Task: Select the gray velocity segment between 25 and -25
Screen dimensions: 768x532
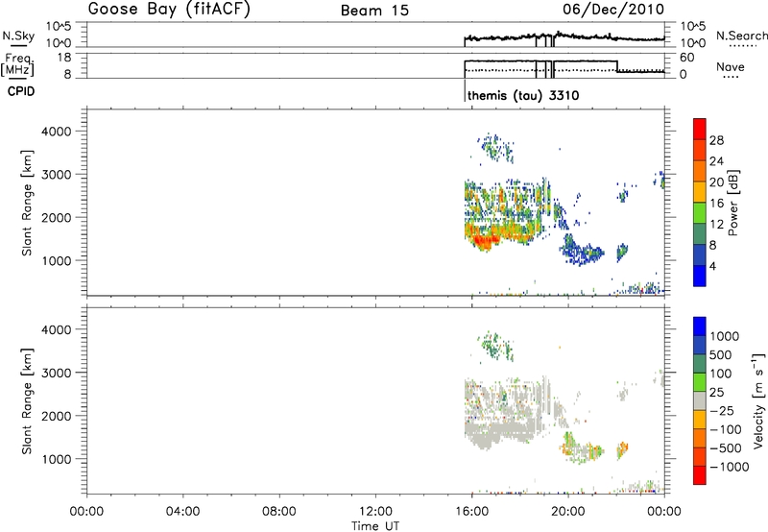Action: 700,400
